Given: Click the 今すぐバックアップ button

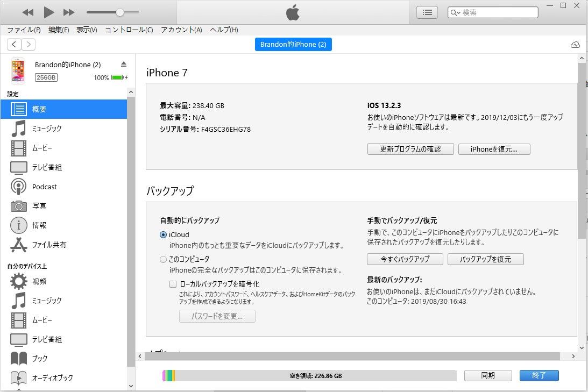Looking at the screenshot, I should (x=405, y=259).
